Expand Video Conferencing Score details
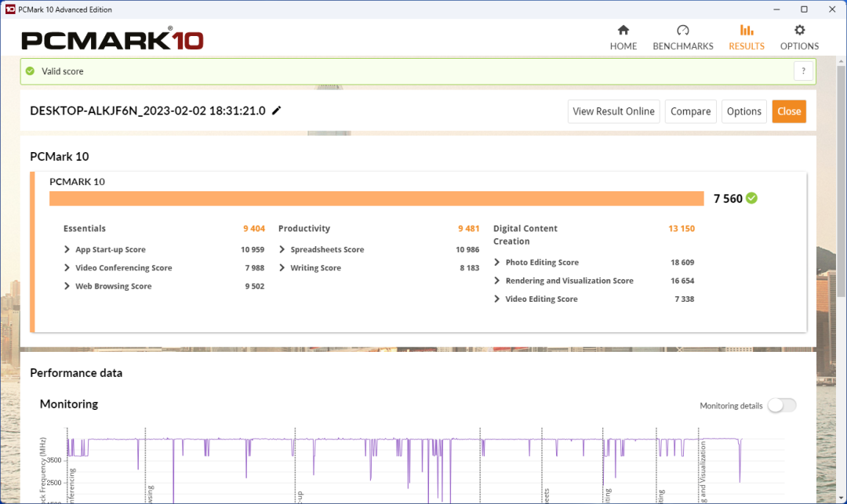Image resolution: width=847 pixels, height=504 pixels. click(x=67, y=267)
